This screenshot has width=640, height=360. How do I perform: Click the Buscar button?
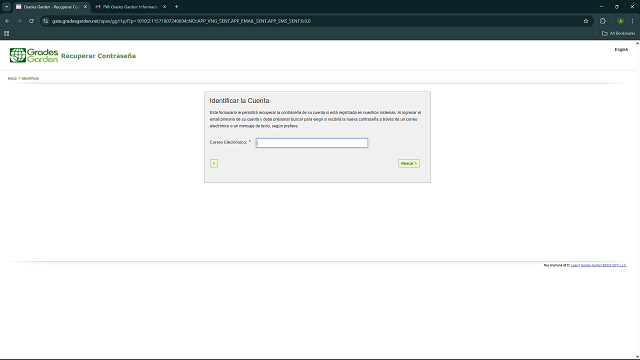(409, 163)
